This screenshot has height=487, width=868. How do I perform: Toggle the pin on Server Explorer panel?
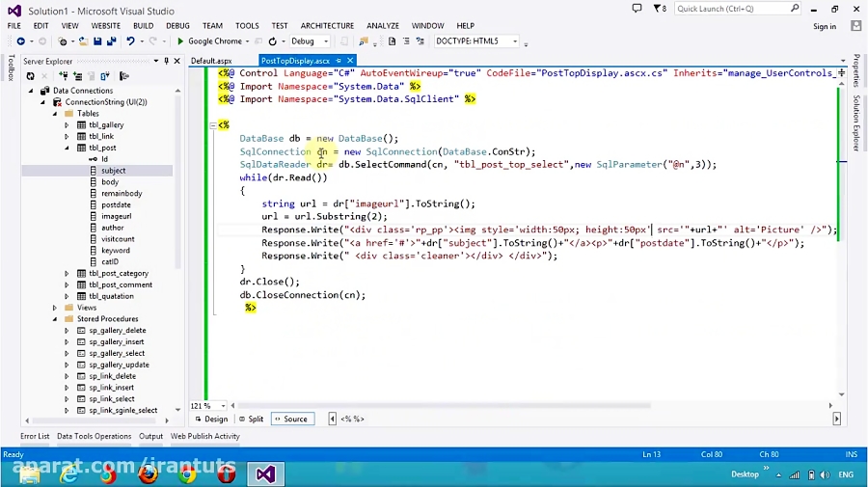(x=166, y=61)
